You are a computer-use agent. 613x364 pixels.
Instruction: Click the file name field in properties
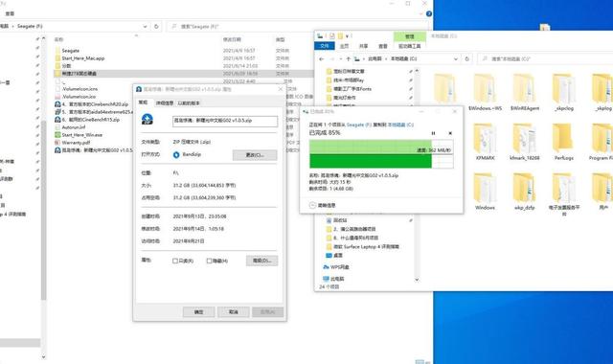[x=225, y=121]
